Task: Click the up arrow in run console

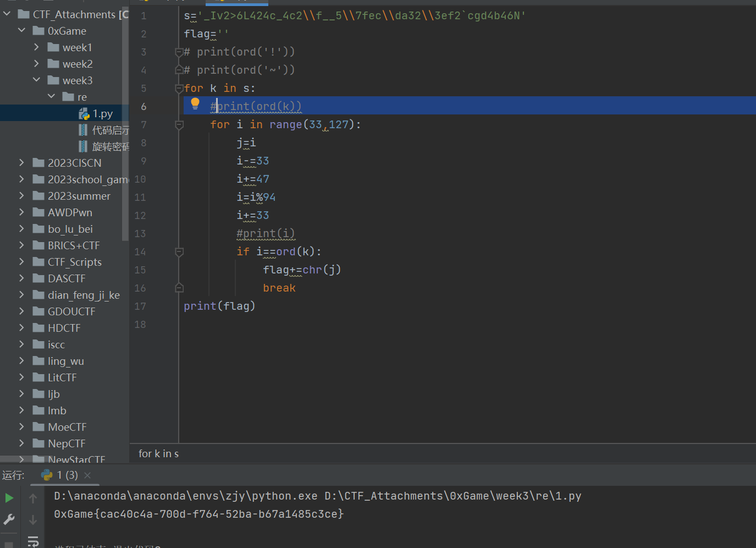Action: coord(33,498)
